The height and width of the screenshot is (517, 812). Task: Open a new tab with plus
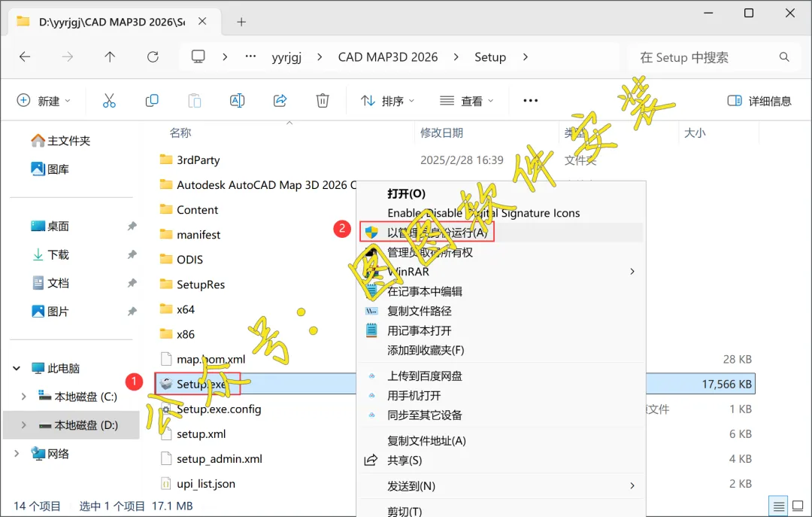coord(241,22)
